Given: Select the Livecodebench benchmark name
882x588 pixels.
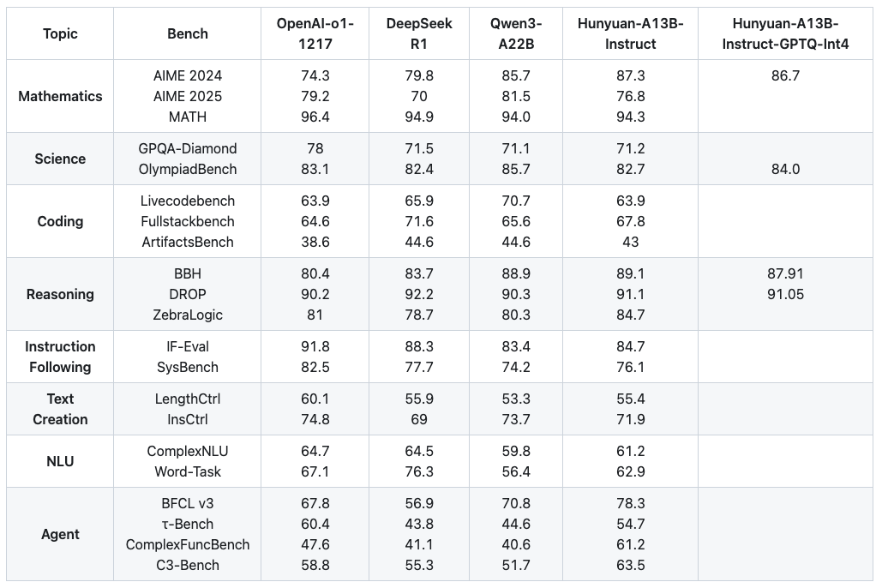Looking at the screenshot, I should point(188,201).
